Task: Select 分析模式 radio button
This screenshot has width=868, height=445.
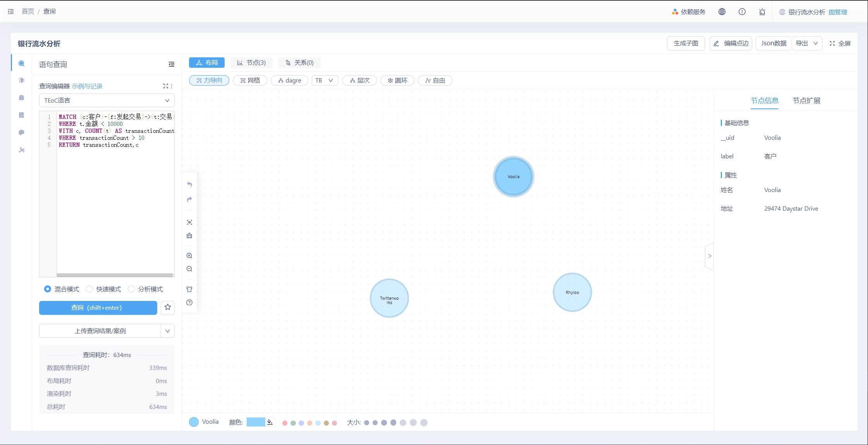Action: pos(131,289)
